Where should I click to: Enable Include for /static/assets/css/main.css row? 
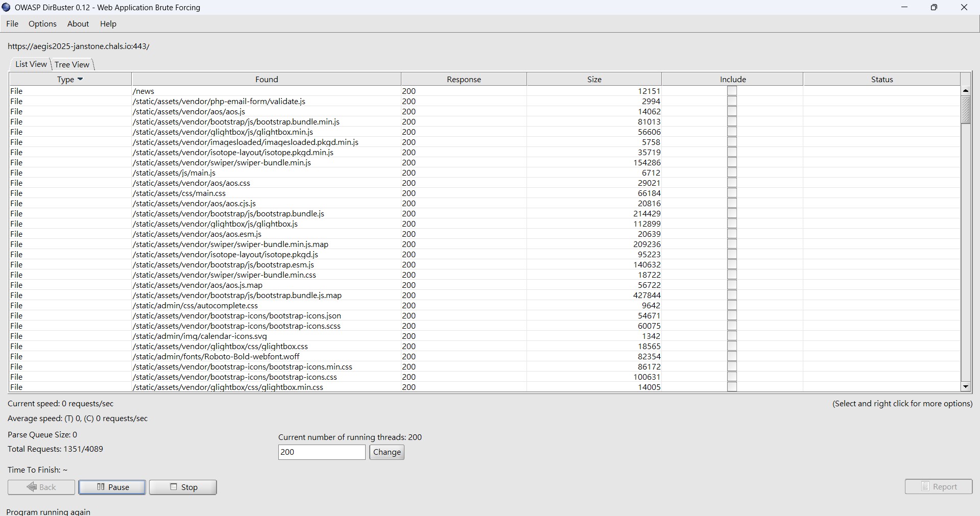(732, 193)
